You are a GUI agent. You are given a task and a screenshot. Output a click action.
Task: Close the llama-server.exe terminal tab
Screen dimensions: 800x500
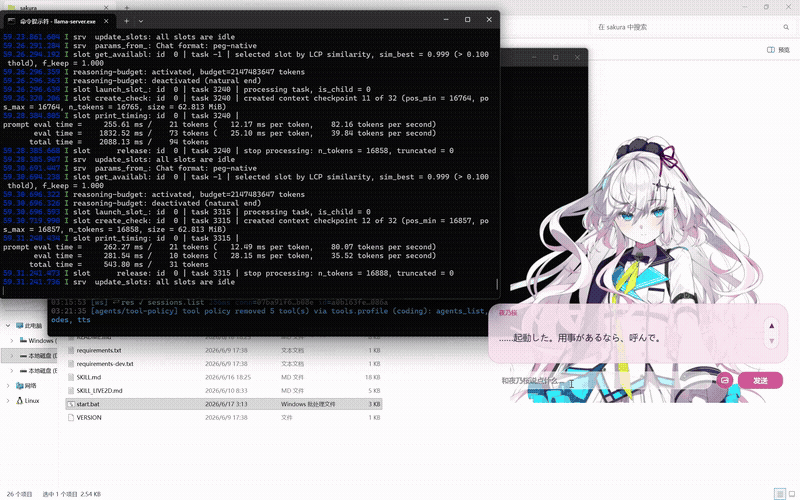106,21
